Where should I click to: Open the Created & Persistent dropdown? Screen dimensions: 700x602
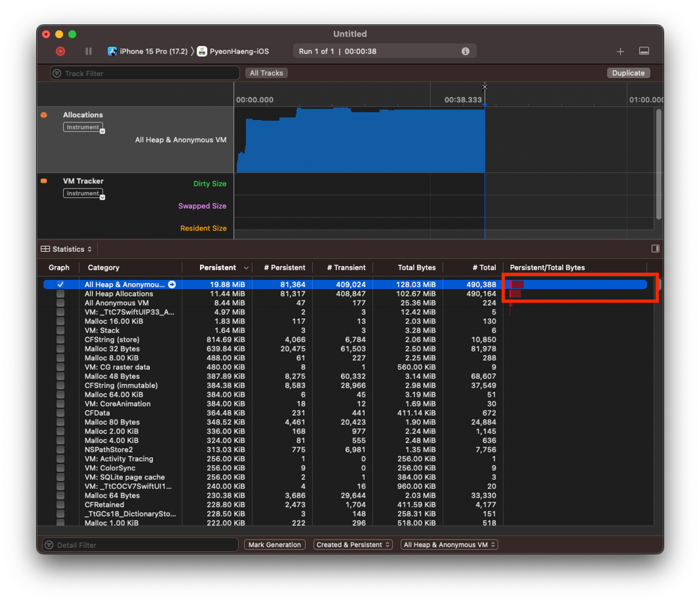click(x=353, y=545)
